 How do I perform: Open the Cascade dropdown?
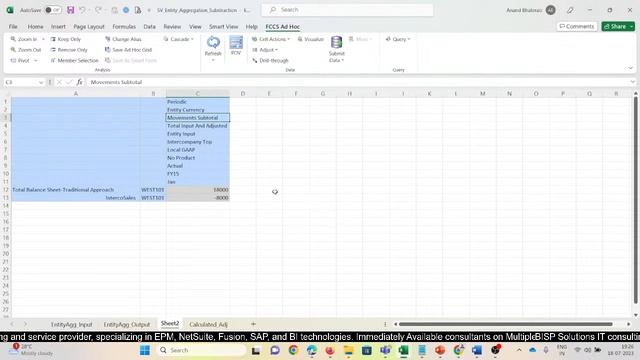click(179, 39)
